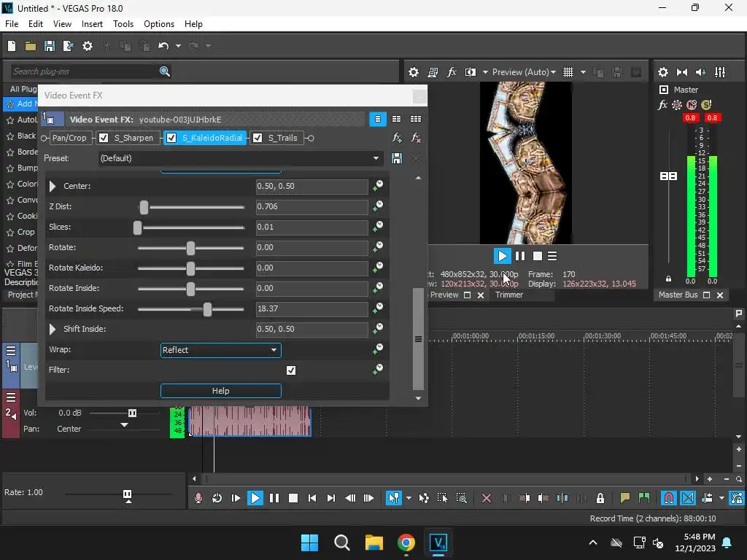Open the Preview (Auto) quality dropdown
Viewport: 747px width, 560px height.
coord(524,72)
